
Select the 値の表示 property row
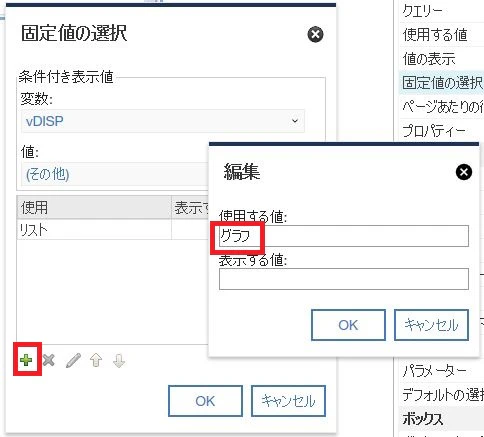tap(442, 58)
